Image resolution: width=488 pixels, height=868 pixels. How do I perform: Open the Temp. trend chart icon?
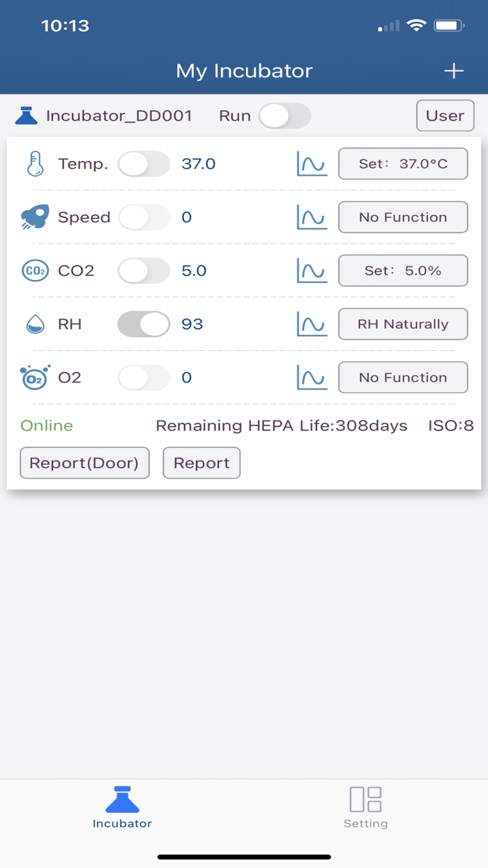click(x=312, y=164)
